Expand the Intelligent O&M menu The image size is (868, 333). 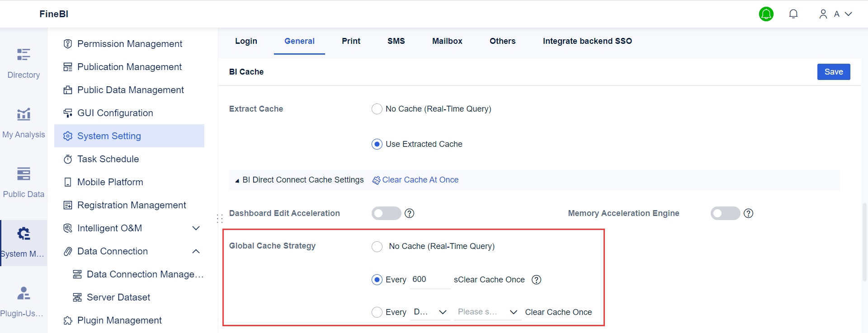(x=196, y=228)
